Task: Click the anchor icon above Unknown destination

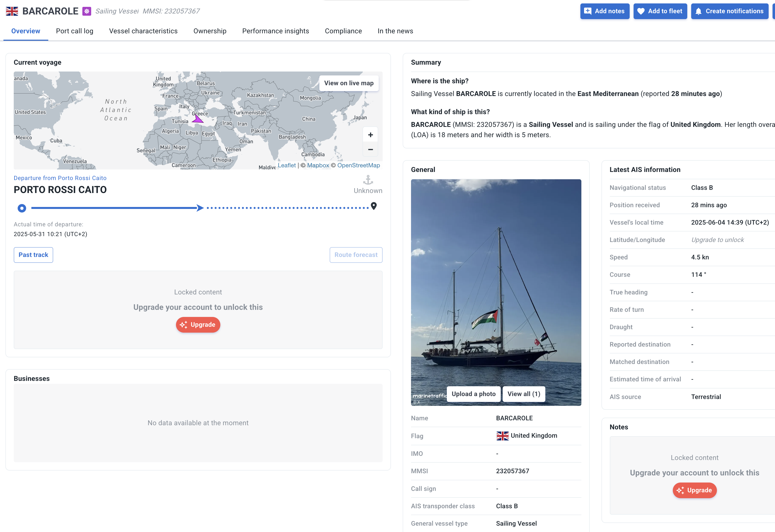Action: 368,180
